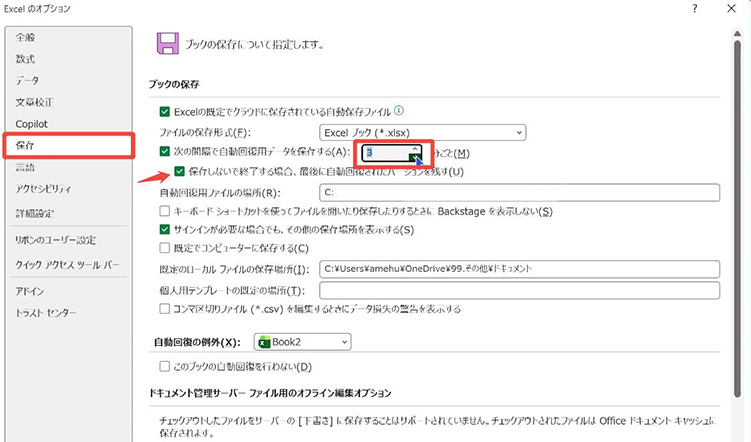This screenshot has width=751, height=442.
Task: Enable CSV data loss warning checkbox
Action: coord(165,309)
